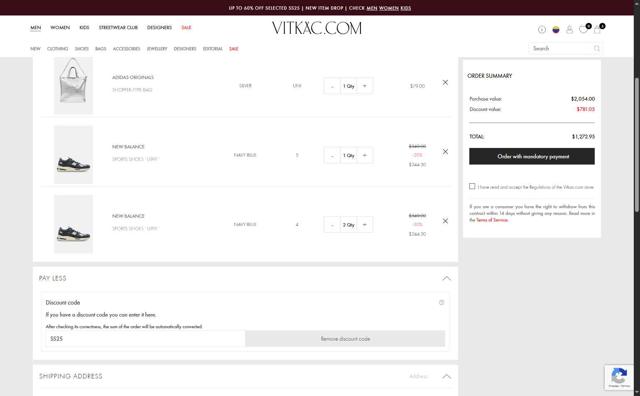Open the Accessories submenu category
This screenshot has height=396, width=640.
click(x=127, y=49)
